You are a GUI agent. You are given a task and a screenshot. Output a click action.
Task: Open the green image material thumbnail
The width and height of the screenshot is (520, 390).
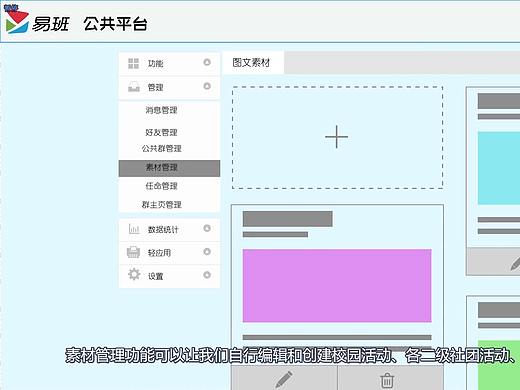pyautogui.click(x=499, y=365)
